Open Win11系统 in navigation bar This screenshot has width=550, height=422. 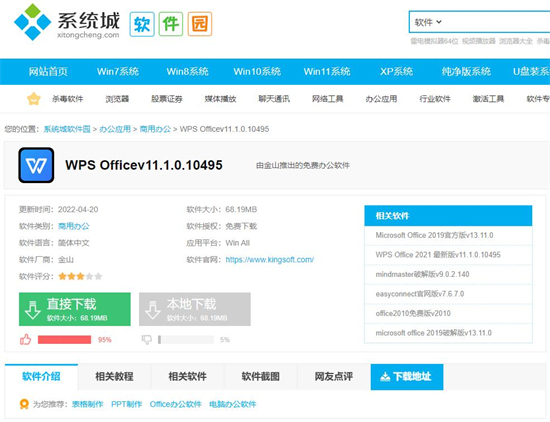click(x=327, y=72)
